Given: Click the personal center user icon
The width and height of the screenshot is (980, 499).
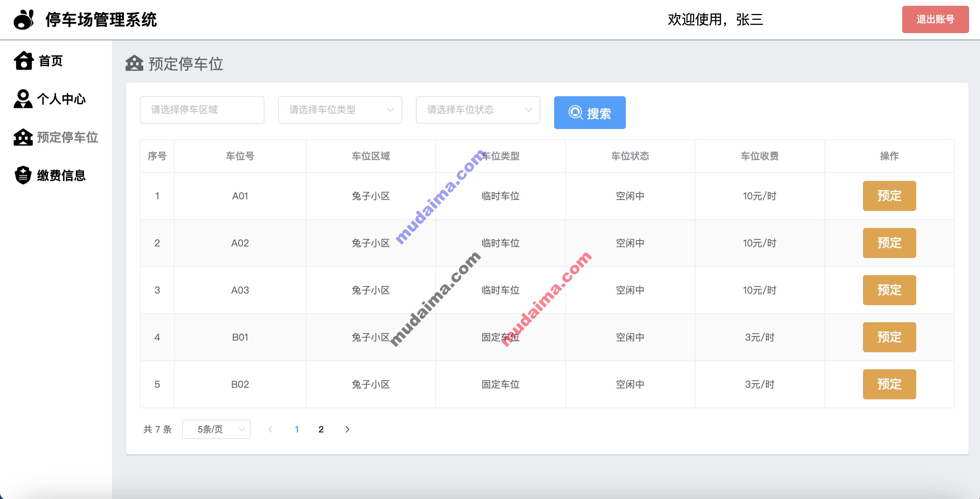Looking at the screenshot, I should tap(23, 99).
